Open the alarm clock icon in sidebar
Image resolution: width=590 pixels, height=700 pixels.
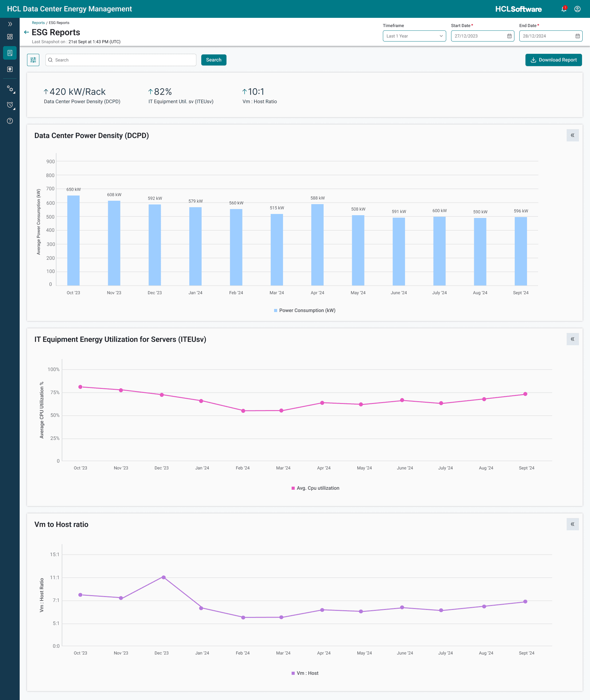[x=11, y=105]
